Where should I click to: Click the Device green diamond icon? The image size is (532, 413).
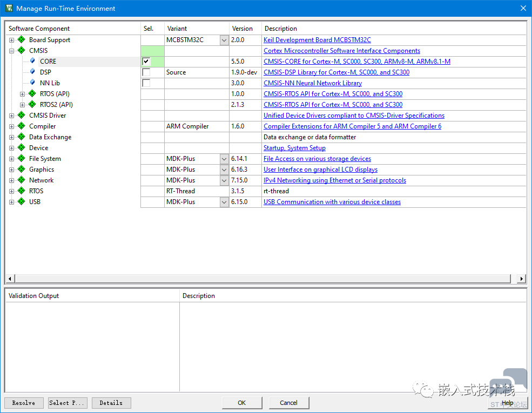point(22,148)
